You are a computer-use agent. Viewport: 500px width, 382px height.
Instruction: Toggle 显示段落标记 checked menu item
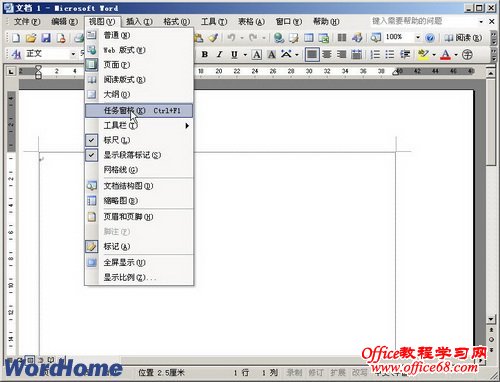coord(139,155)
